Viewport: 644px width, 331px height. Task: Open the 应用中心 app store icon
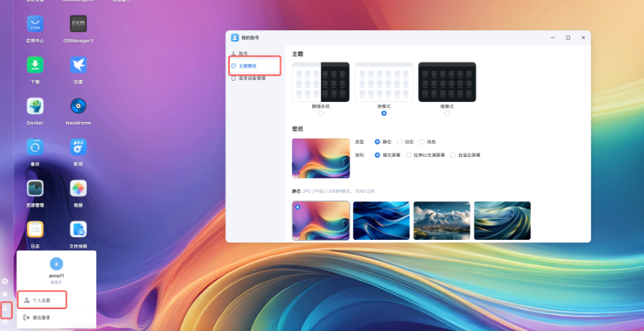click(35, 23)
